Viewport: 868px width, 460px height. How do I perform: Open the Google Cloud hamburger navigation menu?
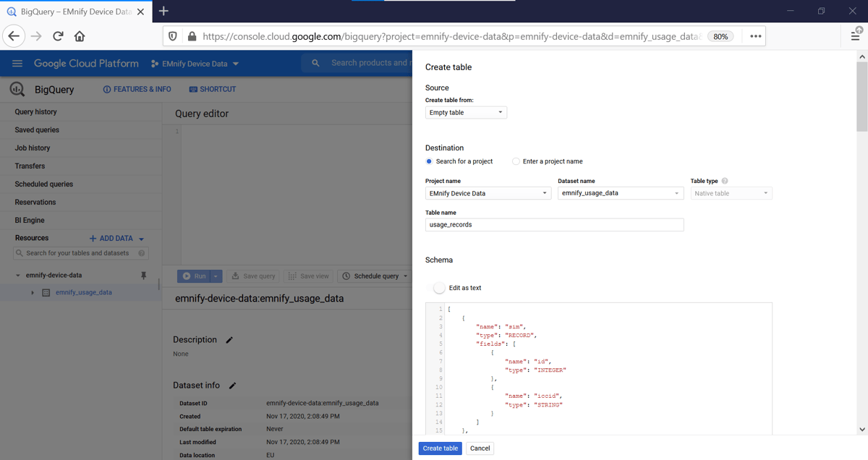point(17,64)
